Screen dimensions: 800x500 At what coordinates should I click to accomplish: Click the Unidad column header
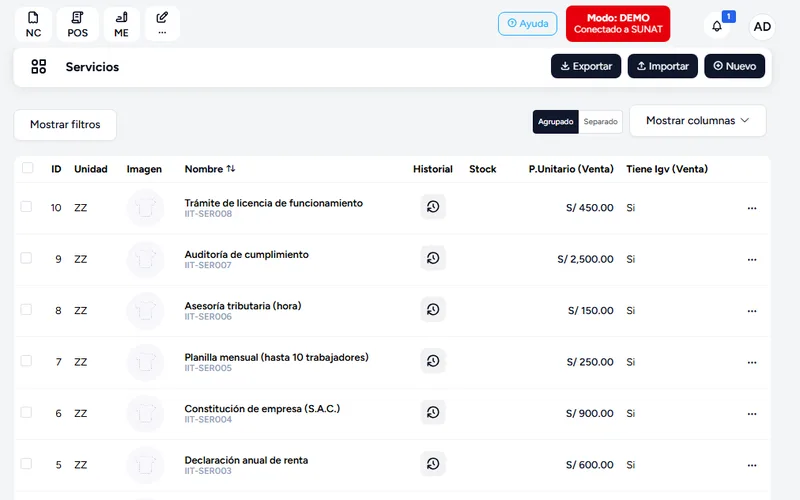[91, 169]
